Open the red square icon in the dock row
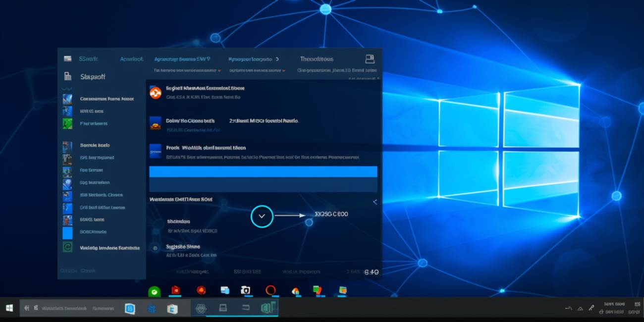Viewport: 644px width, 322px height. click(x=175, y=290)
